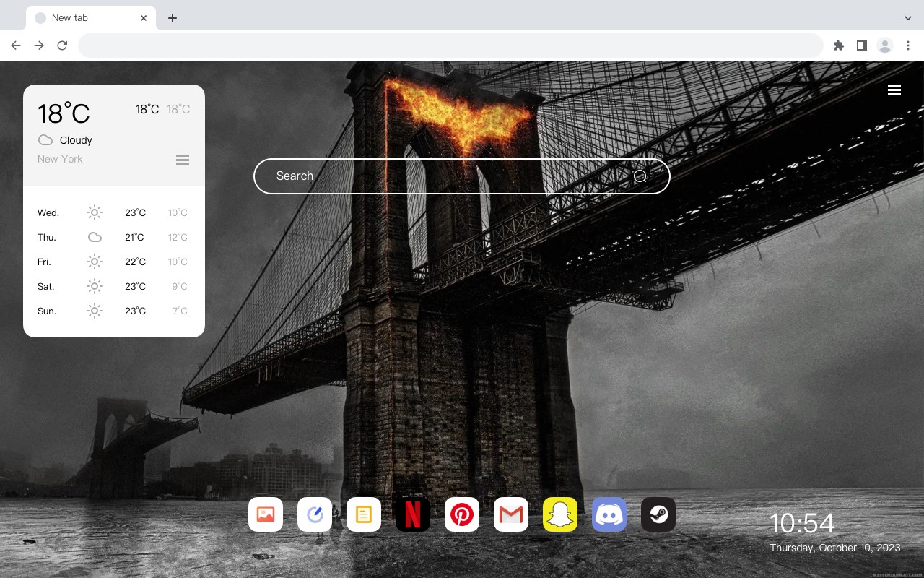924x578 pixels.
Task: Go back to the previous page
Action: point(16,46)
